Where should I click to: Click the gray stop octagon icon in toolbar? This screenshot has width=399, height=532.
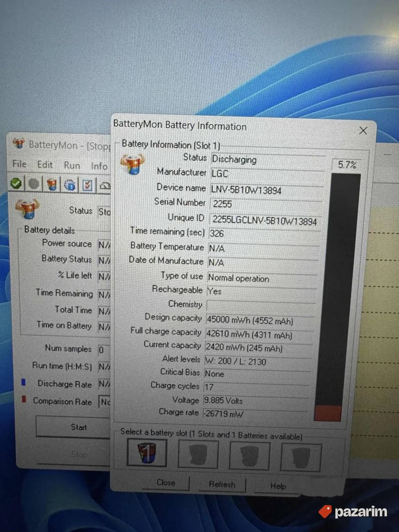coord(34,184)
